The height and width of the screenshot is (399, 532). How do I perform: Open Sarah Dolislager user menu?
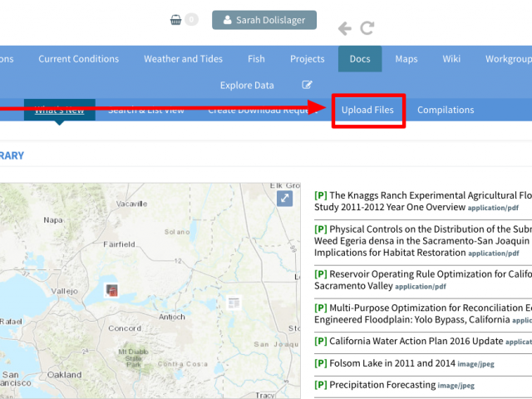[264, 20]
